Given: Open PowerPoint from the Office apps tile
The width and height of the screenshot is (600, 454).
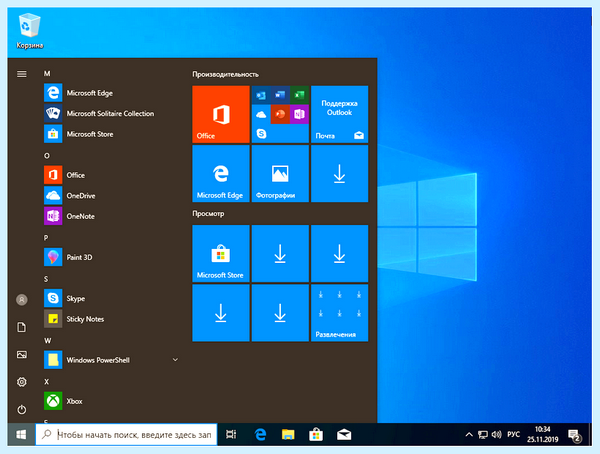Looking at the screenshot, I should (x=280, y=114).
